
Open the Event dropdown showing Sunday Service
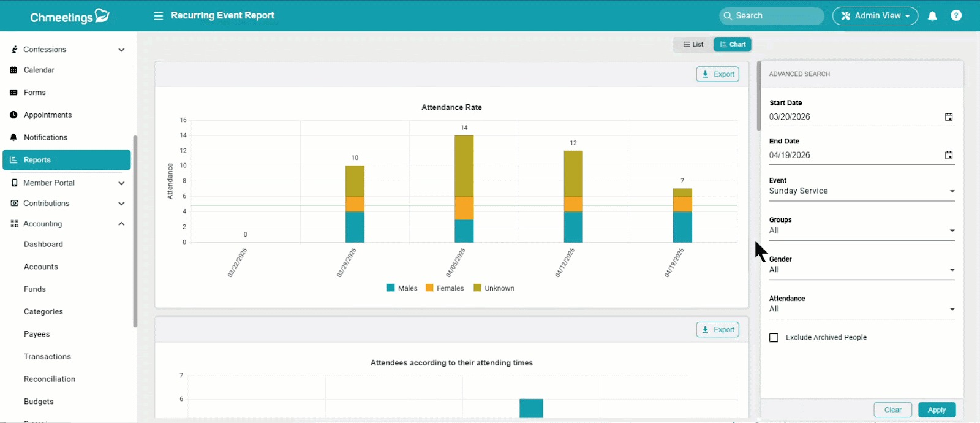861,191
